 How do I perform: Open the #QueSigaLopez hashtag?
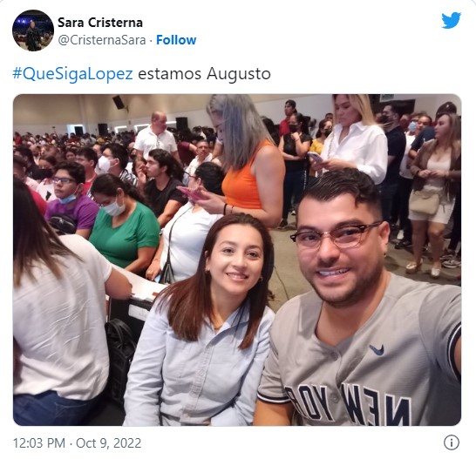point(72,74)
